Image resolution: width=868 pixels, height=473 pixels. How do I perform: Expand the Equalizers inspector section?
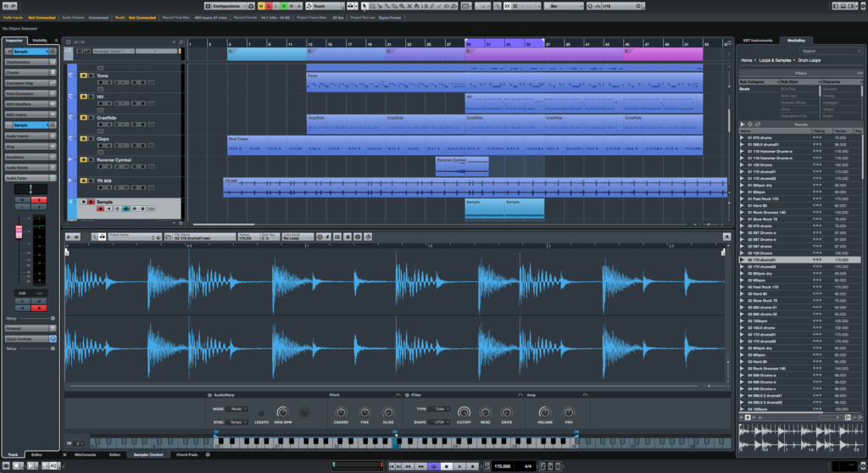[x=17, y=157]
